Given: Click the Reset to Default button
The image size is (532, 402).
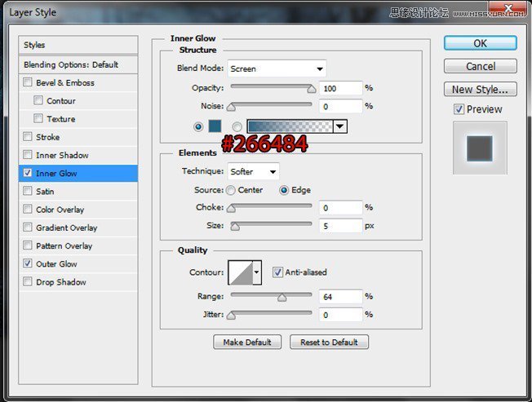Looking at the screenshot, I should [329, 342].
